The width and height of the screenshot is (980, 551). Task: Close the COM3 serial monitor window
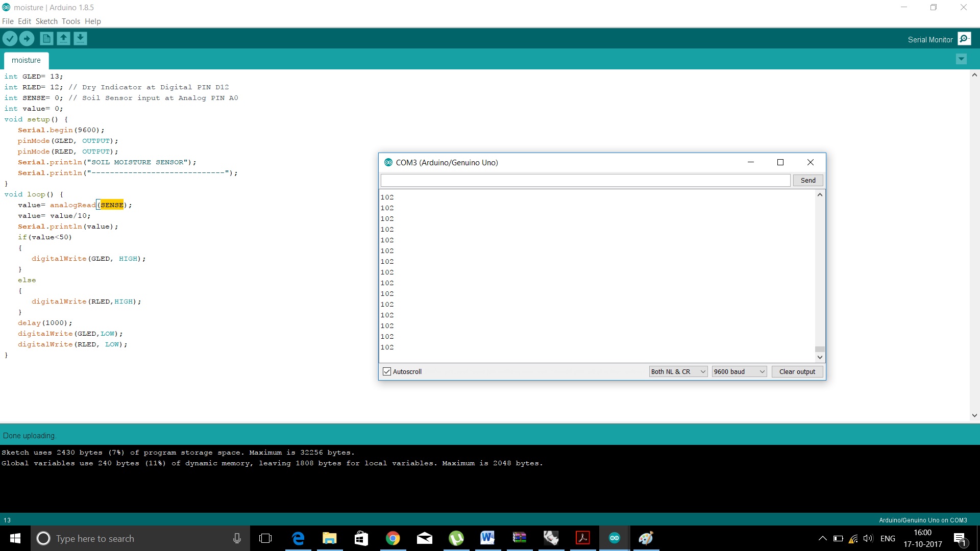pos(810,162)
